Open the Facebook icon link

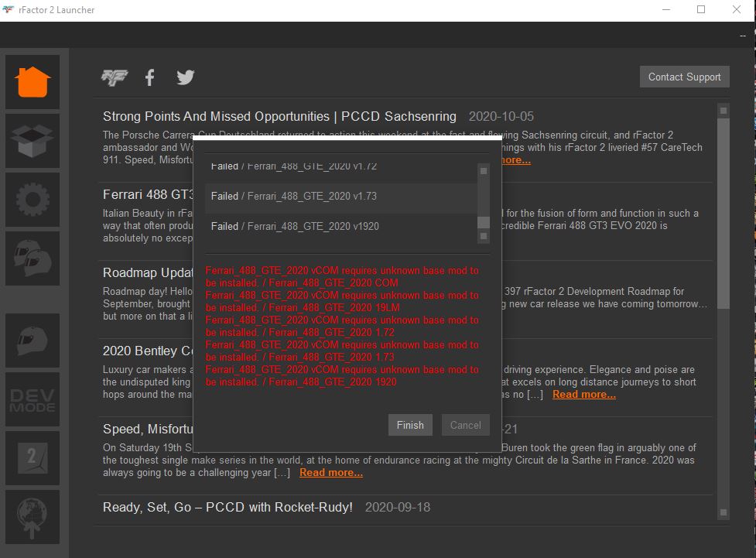click(150, 77)
